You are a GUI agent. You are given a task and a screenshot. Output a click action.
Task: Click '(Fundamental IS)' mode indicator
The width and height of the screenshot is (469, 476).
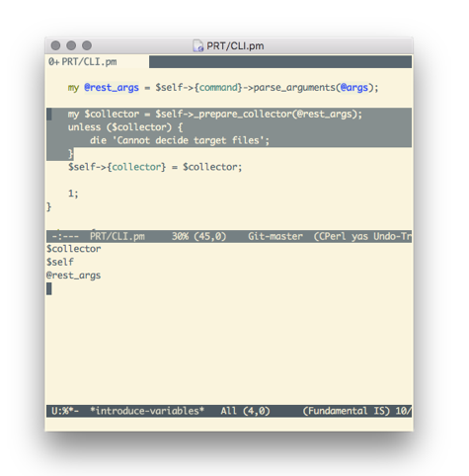pyautogui.click(x=347, y=411)
